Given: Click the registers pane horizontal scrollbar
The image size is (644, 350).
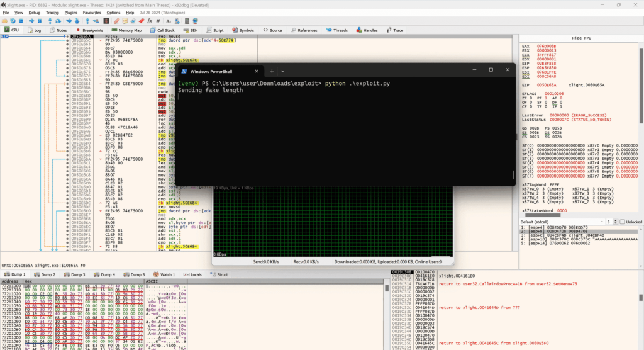Looking at the screenshot, I should pos(543,215).
